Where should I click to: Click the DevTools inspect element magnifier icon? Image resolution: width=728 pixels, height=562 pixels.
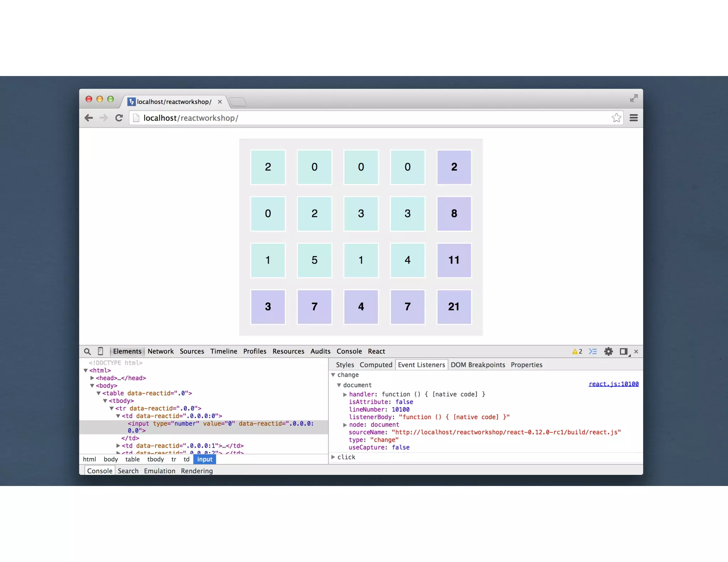click(x=87, y=351)
